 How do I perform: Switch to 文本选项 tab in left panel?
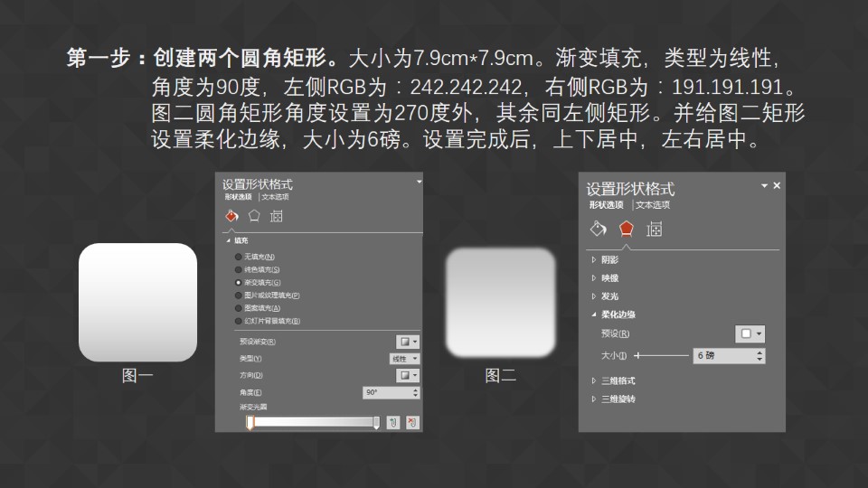[x=275, y=196]
